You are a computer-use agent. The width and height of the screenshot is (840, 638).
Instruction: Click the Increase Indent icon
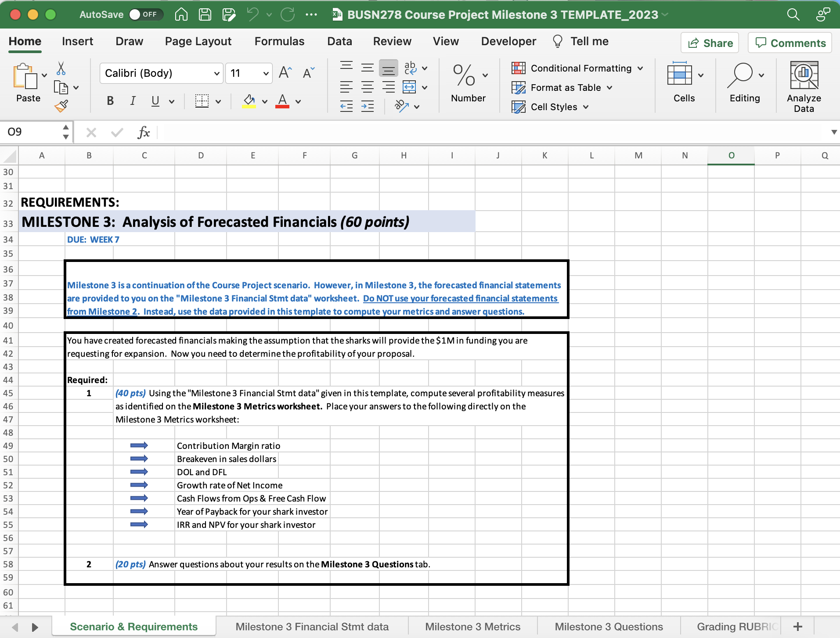[368, 106]
